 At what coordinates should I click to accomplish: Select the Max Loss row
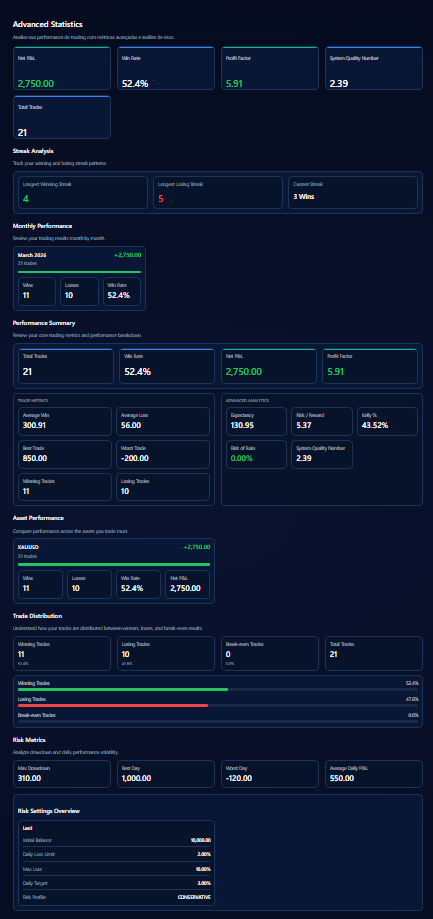pos(117,869)
